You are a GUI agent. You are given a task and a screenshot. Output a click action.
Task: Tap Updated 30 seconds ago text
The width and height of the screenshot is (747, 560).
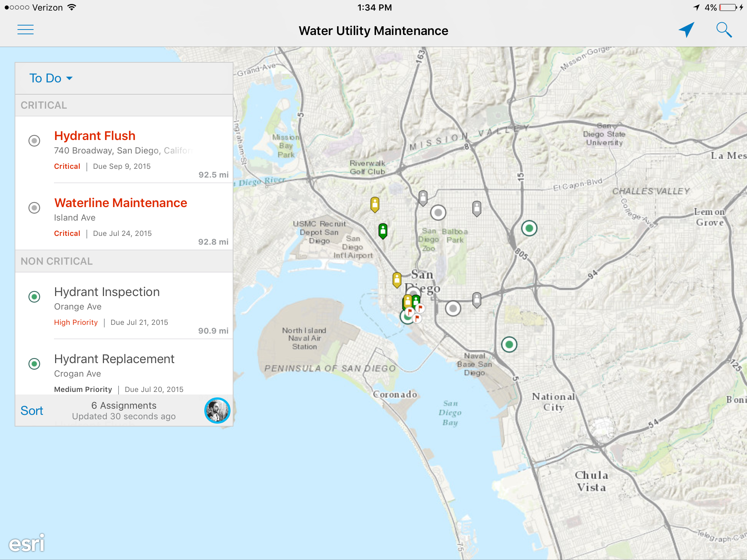point(124,416)
